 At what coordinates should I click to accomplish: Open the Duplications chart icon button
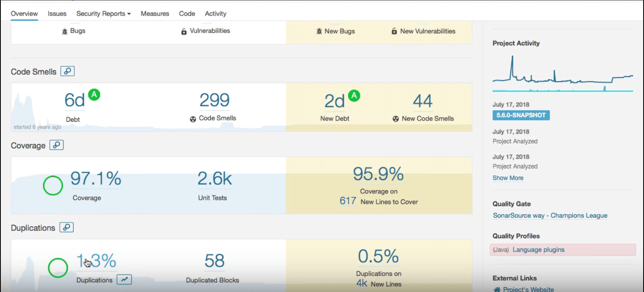(x=124, y=280)
